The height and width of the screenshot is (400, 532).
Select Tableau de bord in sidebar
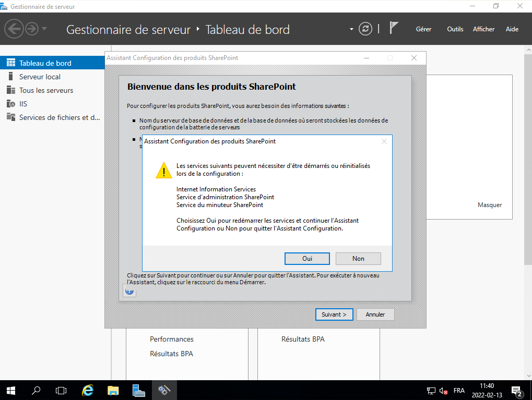[x=52, y=63]
